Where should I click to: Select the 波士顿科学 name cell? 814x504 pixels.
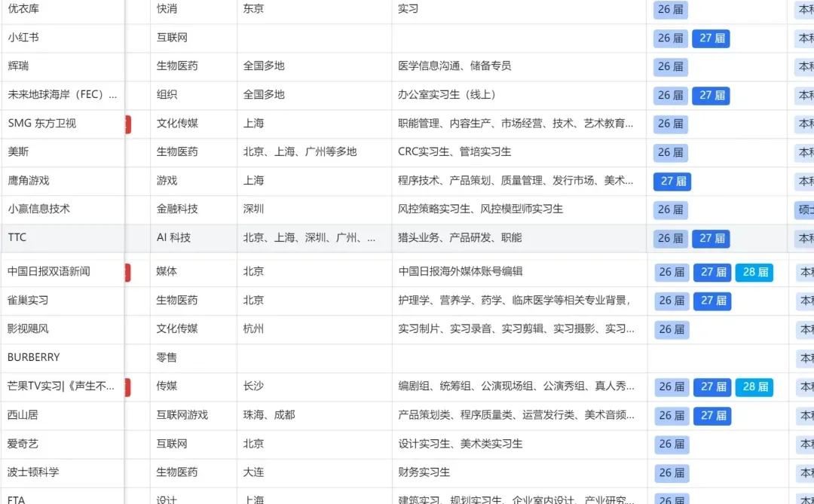click(x=33, y=472)
